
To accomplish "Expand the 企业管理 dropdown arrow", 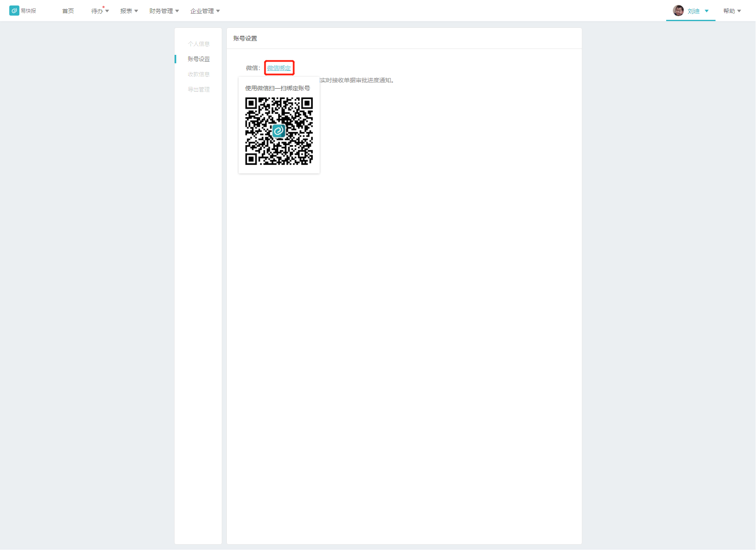I will tap(218, 11).
